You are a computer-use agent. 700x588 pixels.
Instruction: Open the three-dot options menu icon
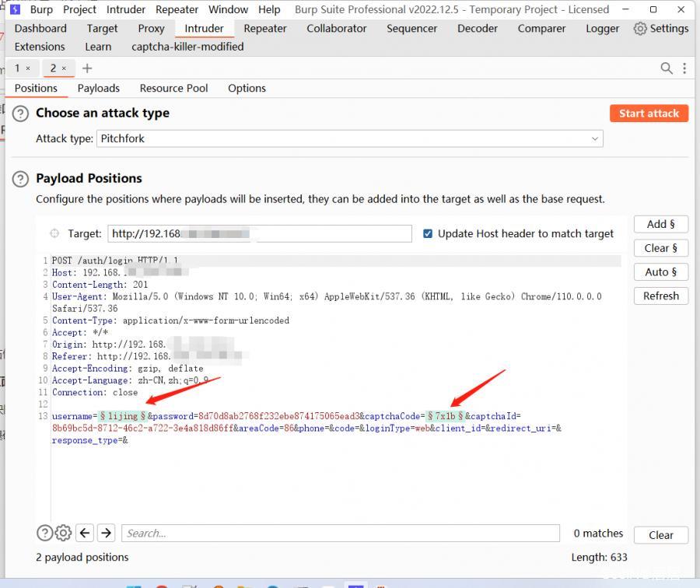tap(684, 68)
